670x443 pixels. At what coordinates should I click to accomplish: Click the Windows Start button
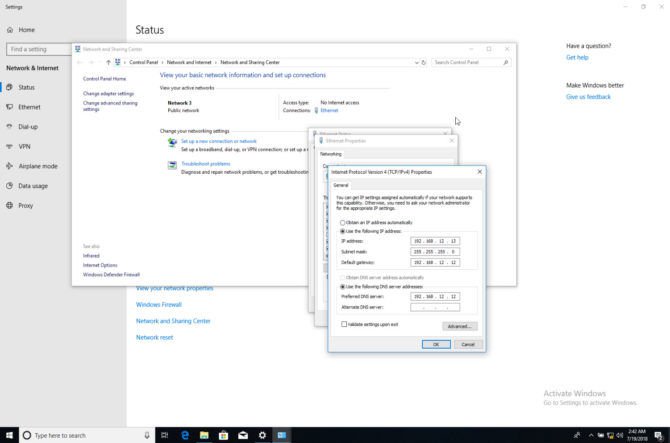(x=10, y=436)
